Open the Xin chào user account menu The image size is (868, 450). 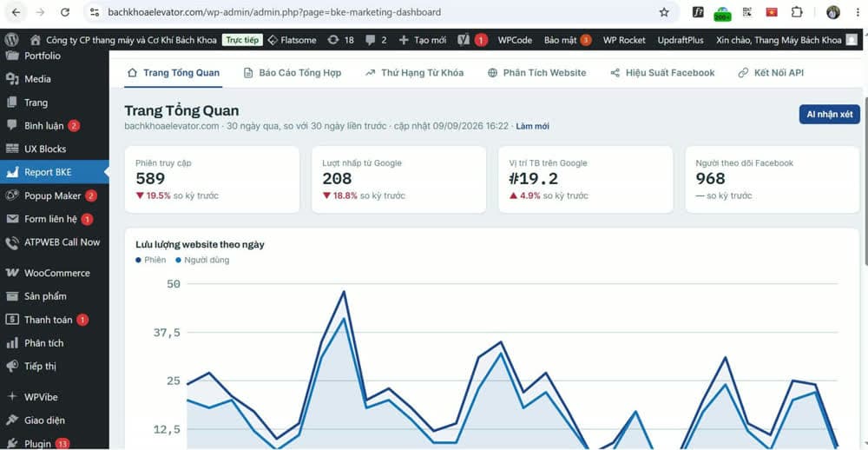pyautogui.click(x=786, y=40)
